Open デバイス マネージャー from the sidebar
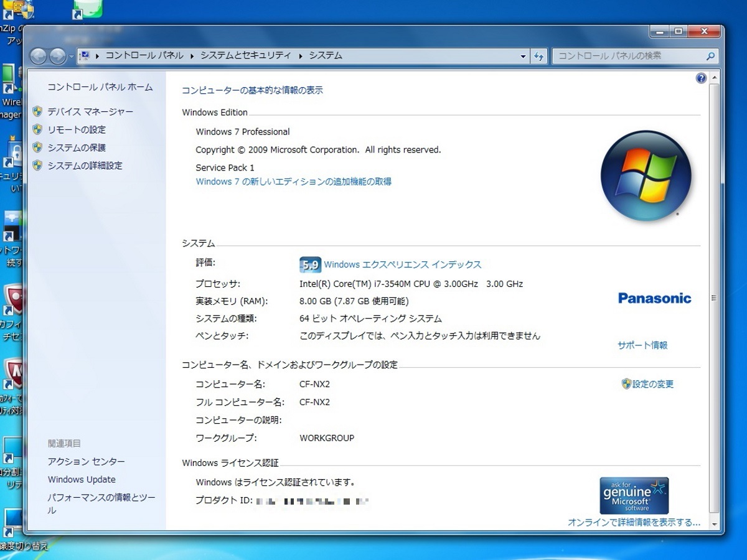This screenshot has height=560, width=747. (x=90, y=111)
